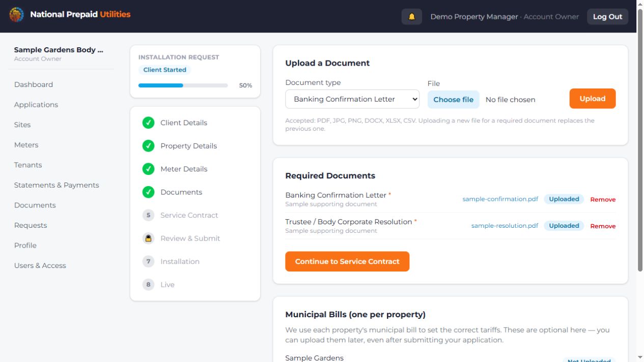Image resolution: width=644 pixels, height=362 pixels.
Task: Click the Client Details green checkmark icon
Action: click(x=148, y=123)
